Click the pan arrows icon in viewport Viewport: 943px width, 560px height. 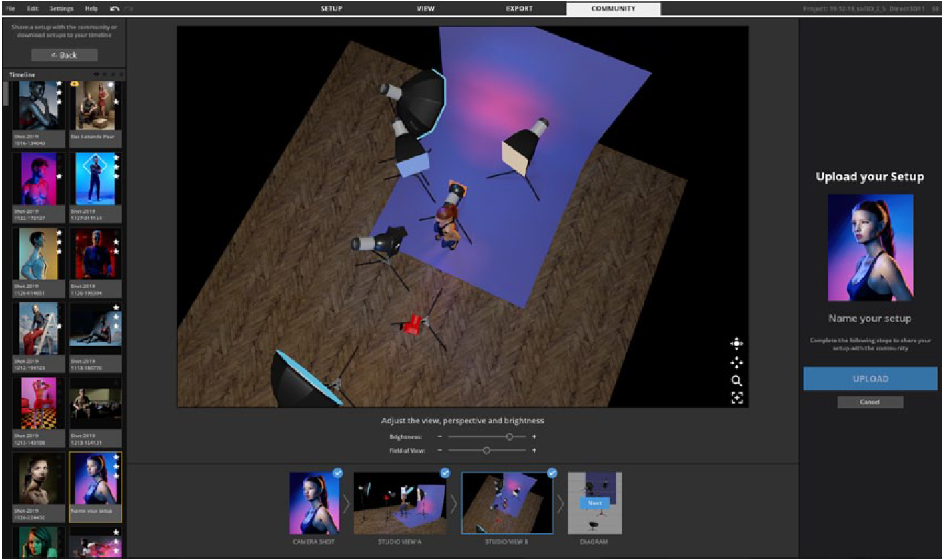736,362
